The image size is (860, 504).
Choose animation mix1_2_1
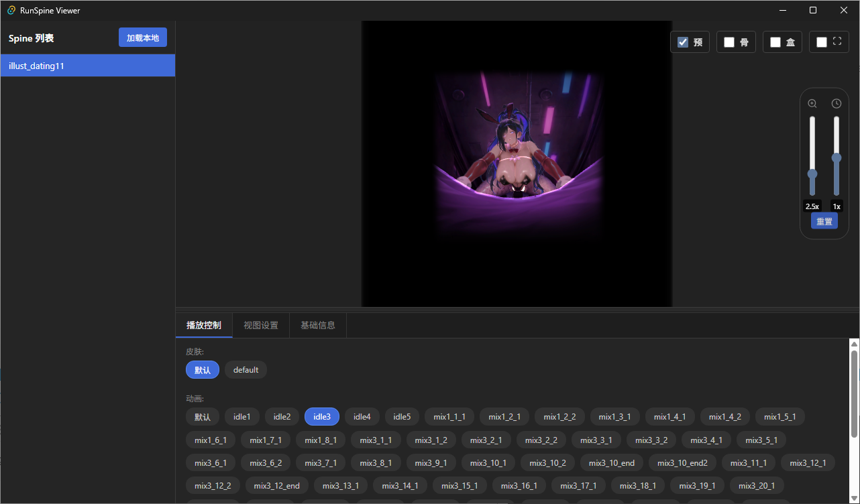(x=504, y=417)
